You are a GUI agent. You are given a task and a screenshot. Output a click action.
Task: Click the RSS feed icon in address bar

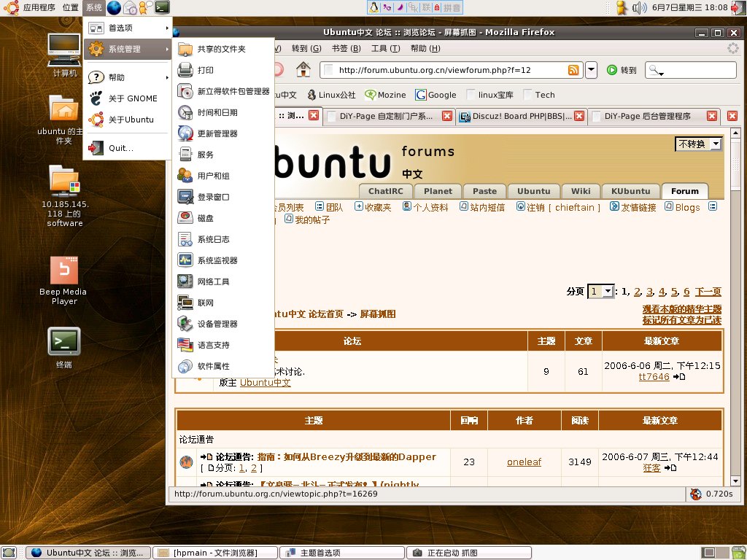click(573, 70)
